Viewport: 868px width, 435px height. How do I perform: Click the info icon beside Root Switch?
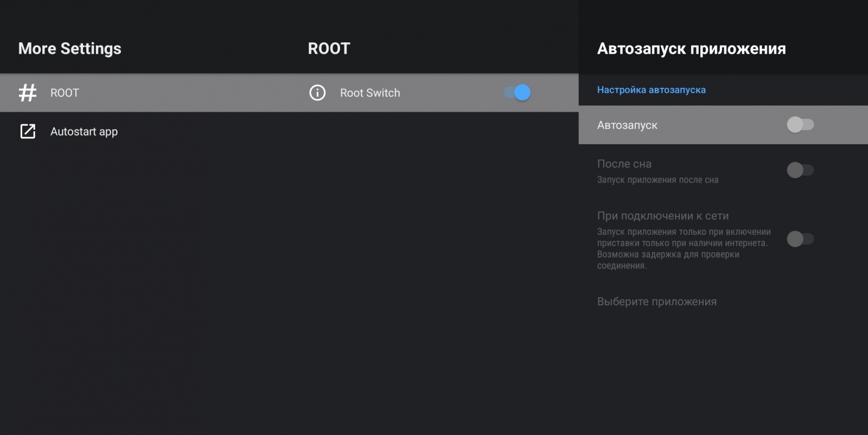point(317,93)
